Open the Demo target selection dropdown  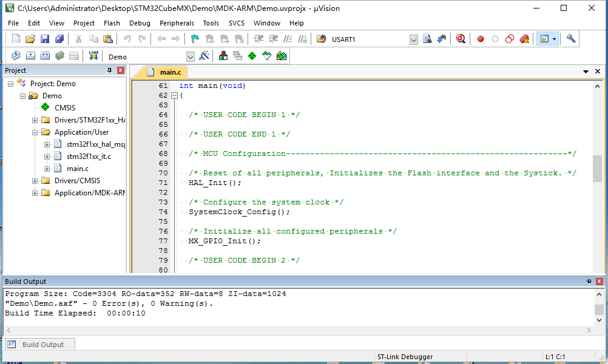pos(191,57)
